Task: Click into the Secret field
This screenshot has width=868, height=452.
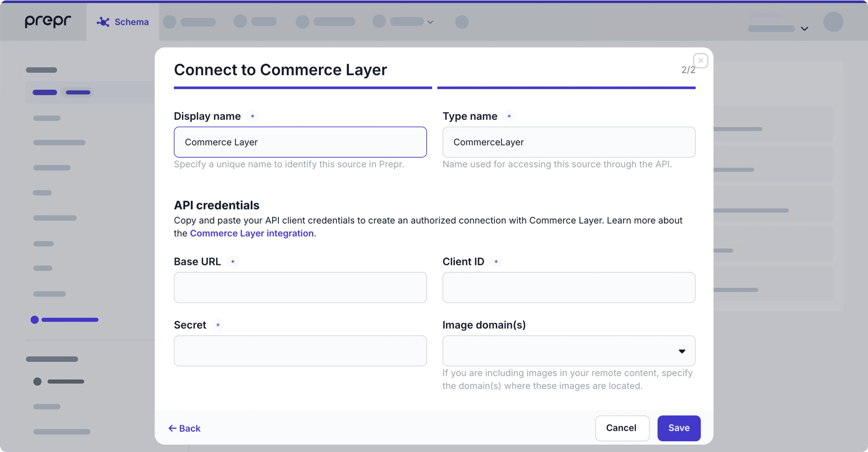Action: click(x=300, y=351)
